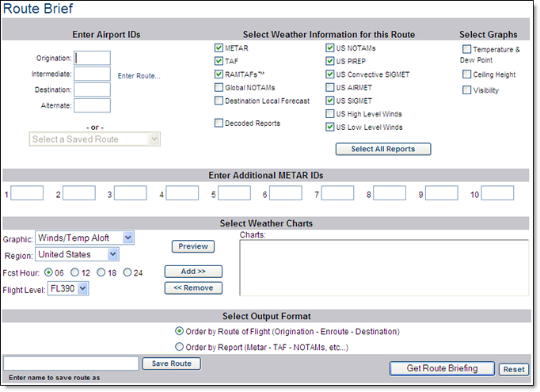Enable the US AIRMET checkbox
540x392 pixels.
tap(329, 87)
